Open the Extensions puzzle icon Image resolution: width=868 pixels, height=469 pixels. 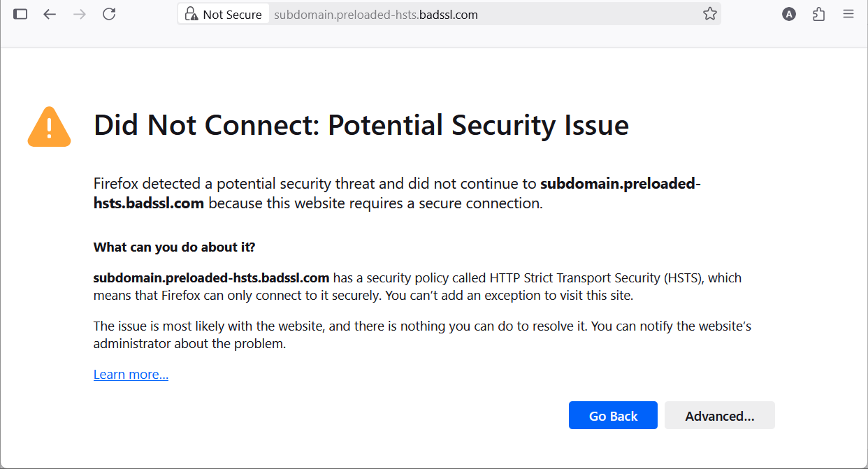point(819,14)
